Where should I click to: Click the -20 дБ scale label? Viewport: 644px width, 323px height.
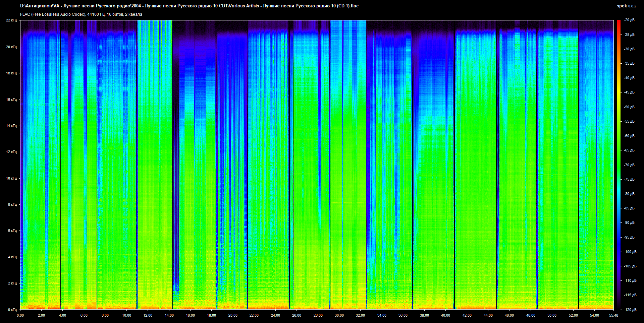[629, 20]
